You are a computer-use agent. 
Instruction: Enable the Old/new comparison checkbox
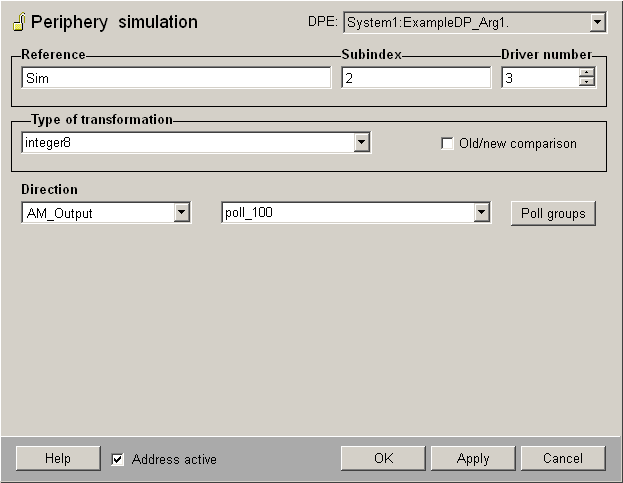[x=447, y=144]
